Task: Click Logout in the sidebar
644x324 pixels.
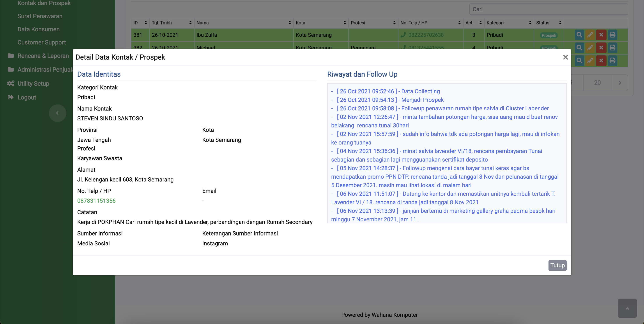Action: 27,97
